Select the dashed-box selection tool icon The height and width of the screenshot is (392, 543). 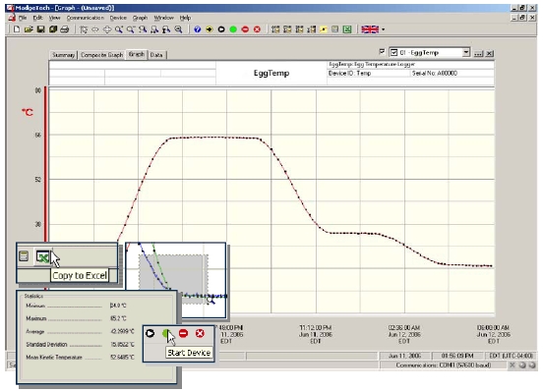point(84,29)
